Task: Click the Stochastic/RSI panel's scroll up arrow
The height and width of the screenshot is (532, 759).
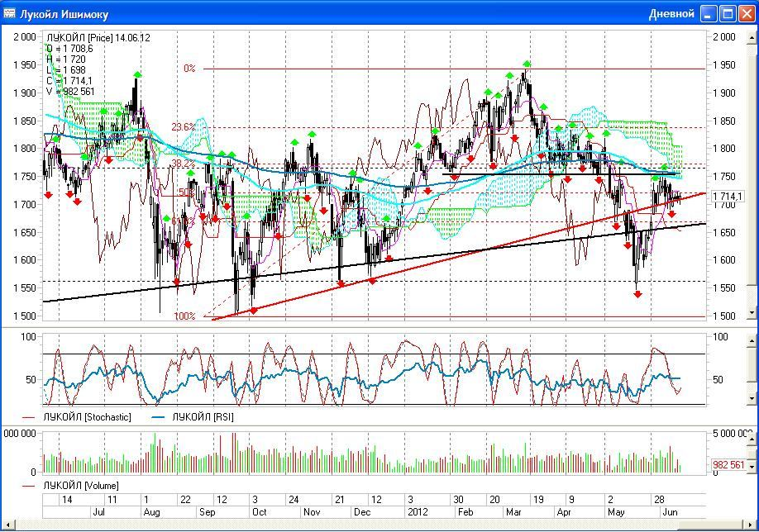Action: [x=752, y=341]
